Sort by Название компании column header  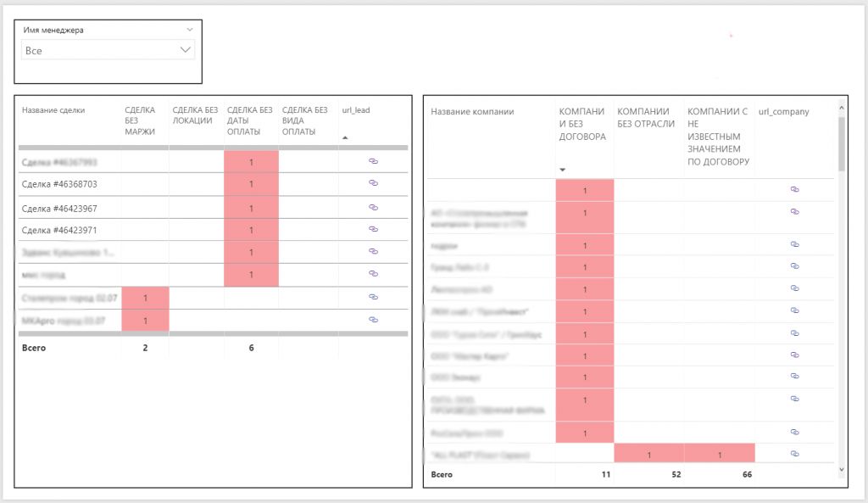point(472,112)
